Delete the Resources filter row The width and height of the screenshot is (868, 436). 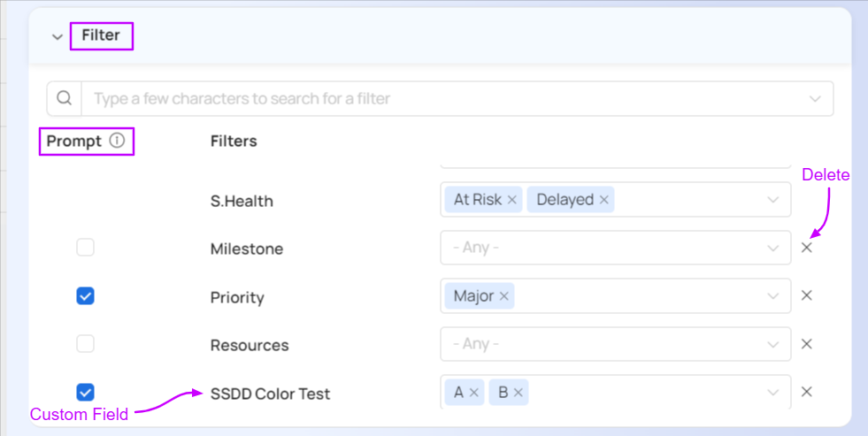pos(807,343)
